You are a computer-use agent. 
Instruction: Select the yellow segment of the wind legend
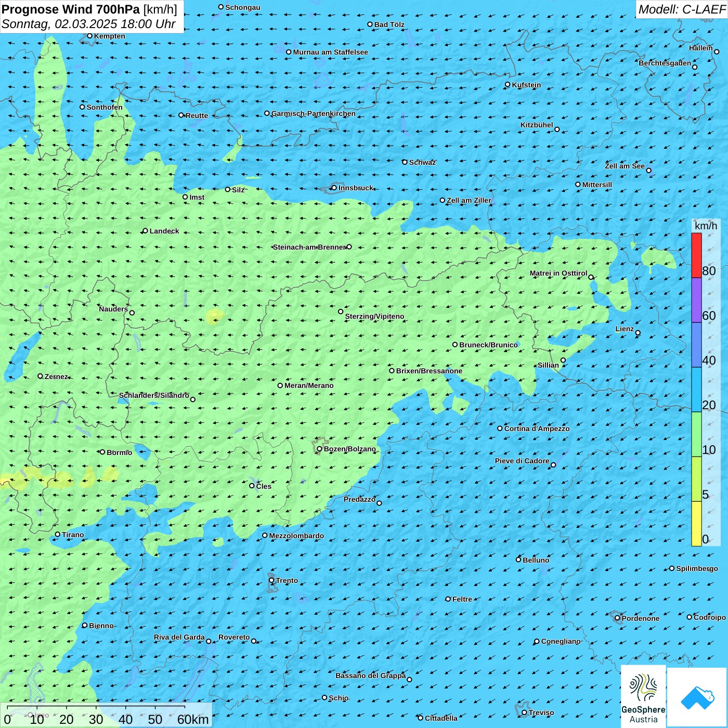pos(696,523)
